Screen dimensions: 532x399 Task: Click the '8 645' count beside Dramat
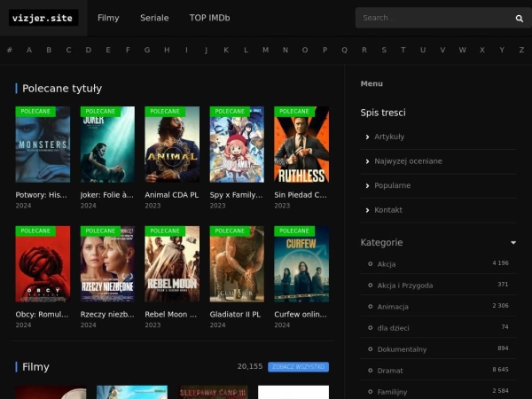(x=500, y=370)
